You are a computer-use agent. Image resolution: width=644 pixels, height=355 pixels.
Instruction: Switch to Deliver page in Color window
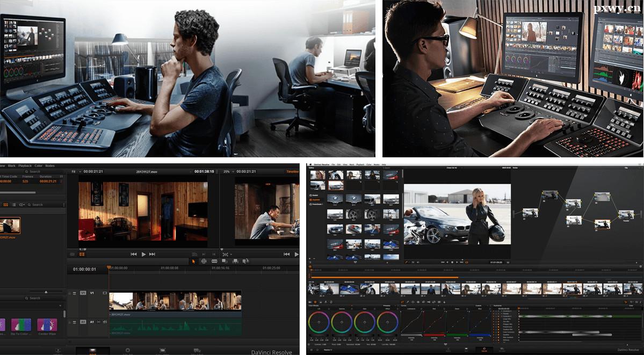coord(502,350)
